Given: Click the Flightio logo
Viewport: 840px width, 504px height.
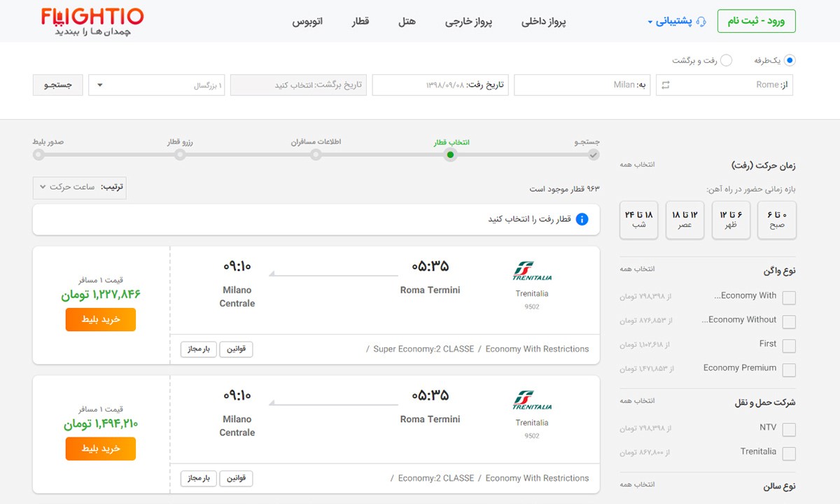Looking at the screenshot, I should pyautogui.click(x=92, y=21).
